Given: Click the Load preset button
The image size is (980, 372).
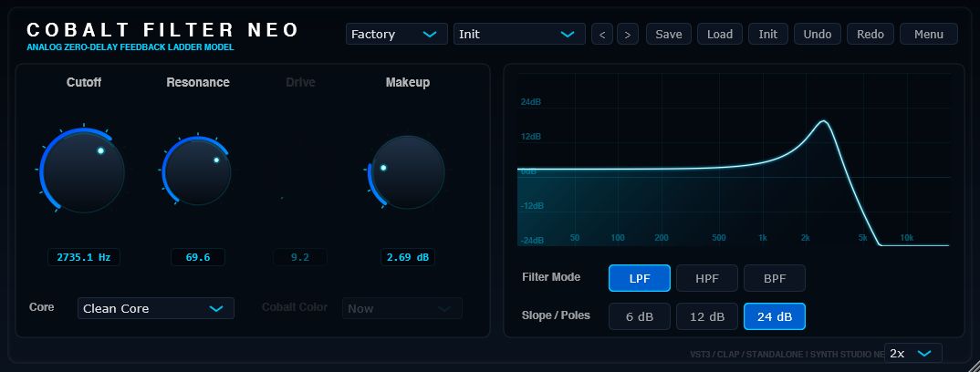Looking at the screenshot, I should point(720,34).
